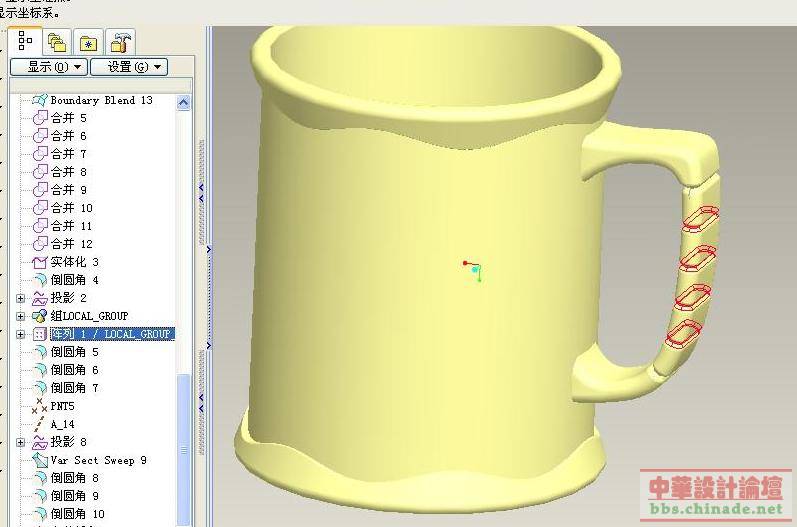Expand the 组LOCAL_GROUP node
This screenshot has width=797, height=527.
click(x=21, y=316)
